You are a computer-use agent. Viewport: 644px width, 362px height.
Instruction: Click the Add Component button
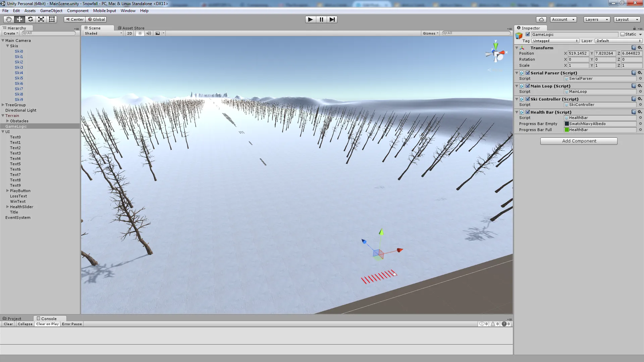click(x=579, y=141)
